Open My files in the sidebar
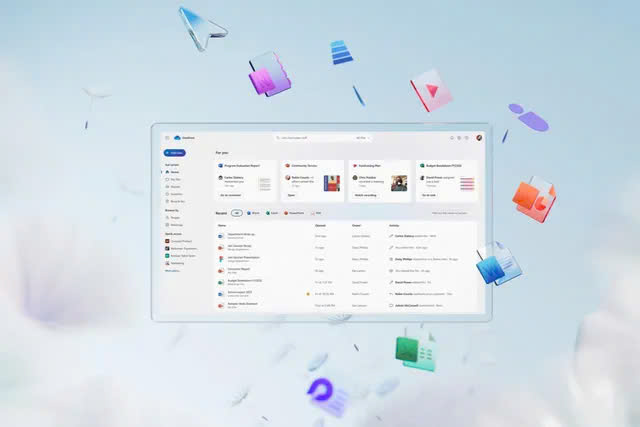Viewport: 640px width, 427px height. (x=176, y=181)
